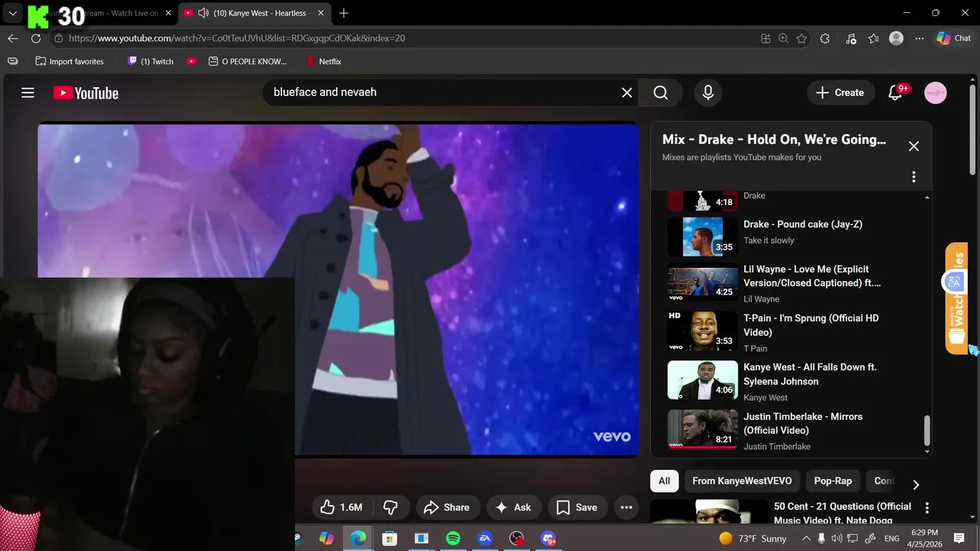Show next filter chips with arrow
The height and width of the screenshot is (551, 980).
(916, 484)
